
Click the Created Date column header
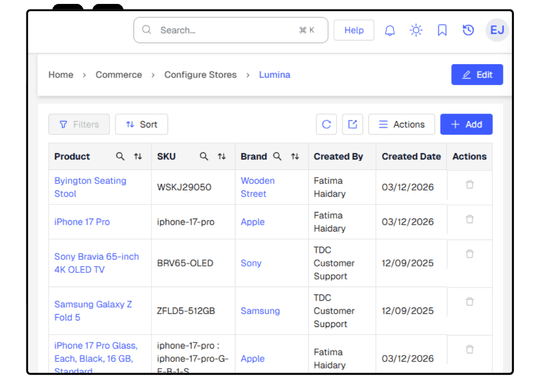click(411, 156)
